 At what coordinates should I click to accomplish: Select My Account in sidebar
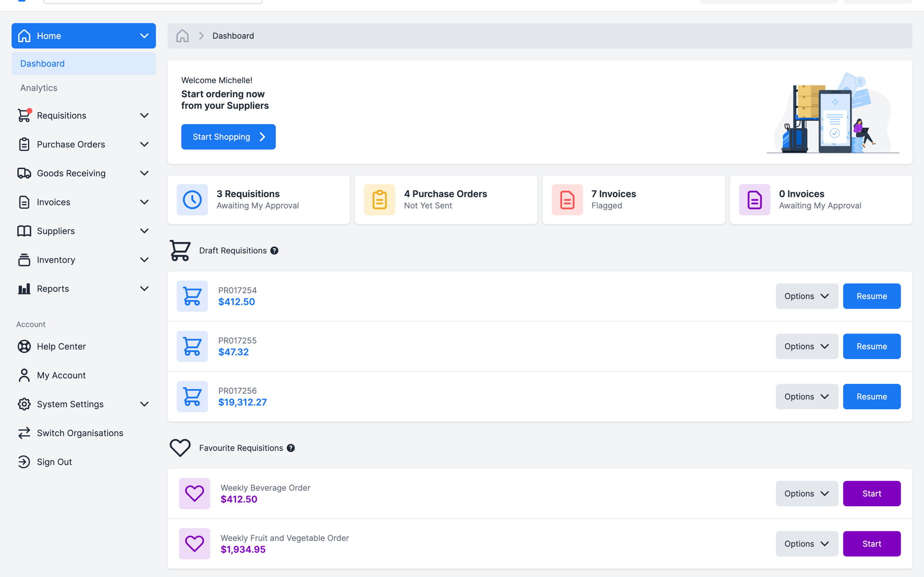(61, 375)
